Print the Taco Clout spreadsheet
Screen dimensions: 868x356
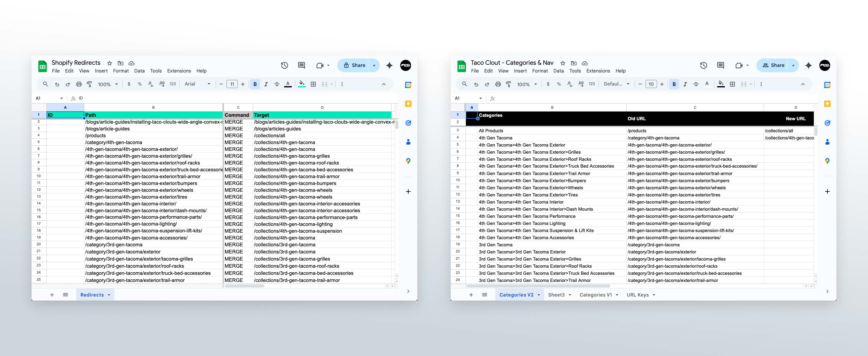tap(498, 84)
